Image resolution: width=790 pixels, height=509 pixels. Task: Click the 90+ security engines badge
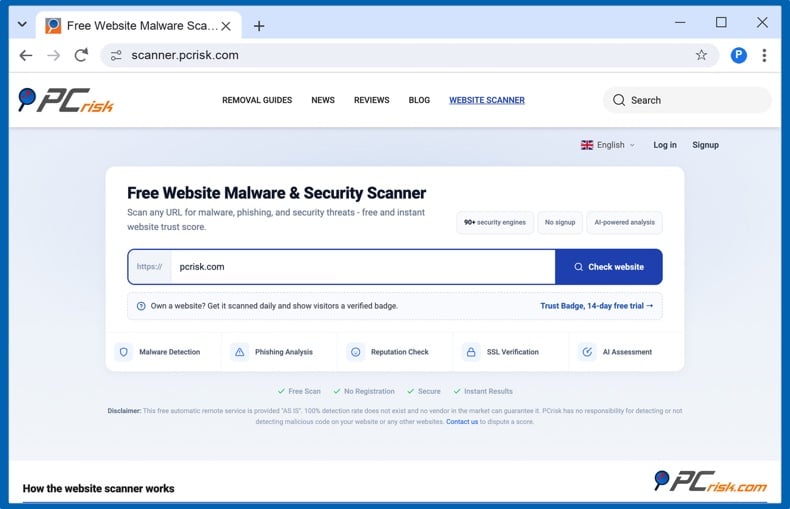point(495,222)
